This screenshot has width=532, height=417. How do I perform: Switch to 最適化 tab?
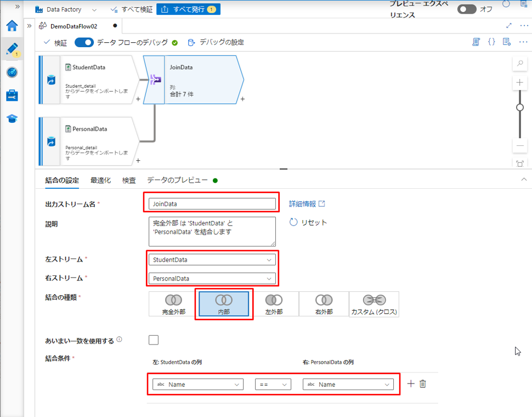100,181
